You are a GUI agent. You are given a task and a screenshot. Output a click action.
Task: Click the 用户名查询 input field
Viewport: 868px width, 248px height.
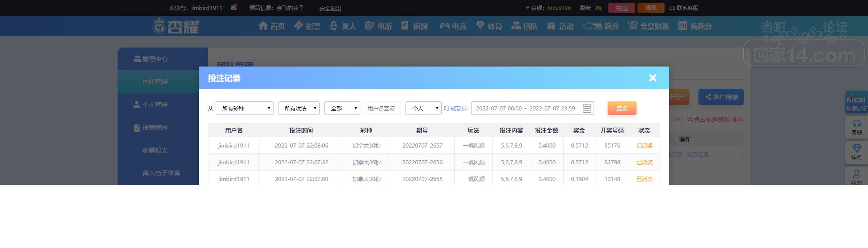(382, 109)
